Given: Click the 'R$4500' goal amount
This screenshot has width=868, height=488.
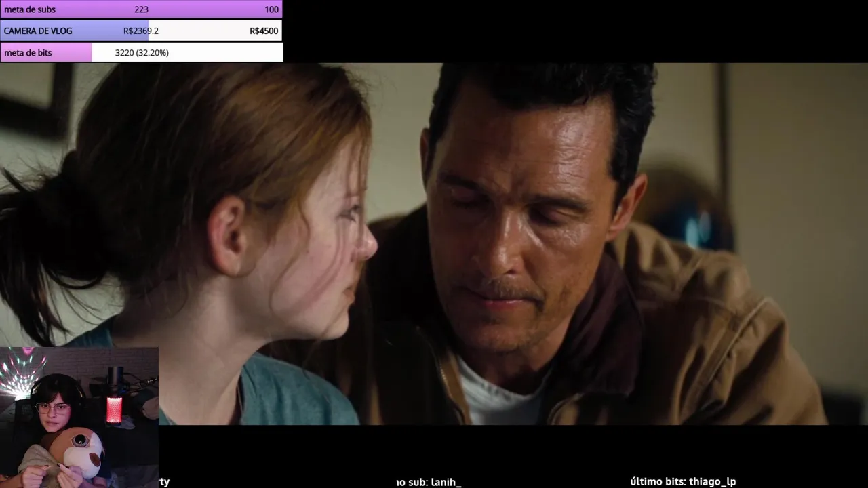Looking at the screenshot, I should tap(264, 30).
